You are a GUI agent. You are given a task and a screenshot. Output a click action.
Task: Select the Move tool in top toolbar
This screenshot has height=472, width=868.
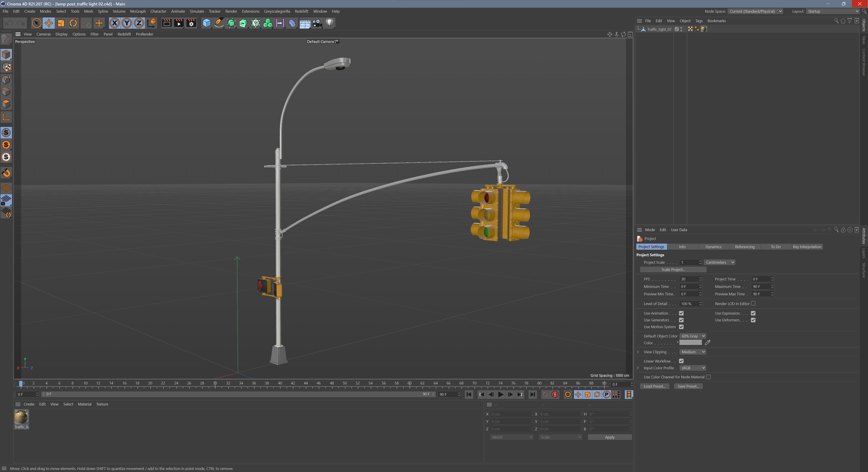point(49,23)
